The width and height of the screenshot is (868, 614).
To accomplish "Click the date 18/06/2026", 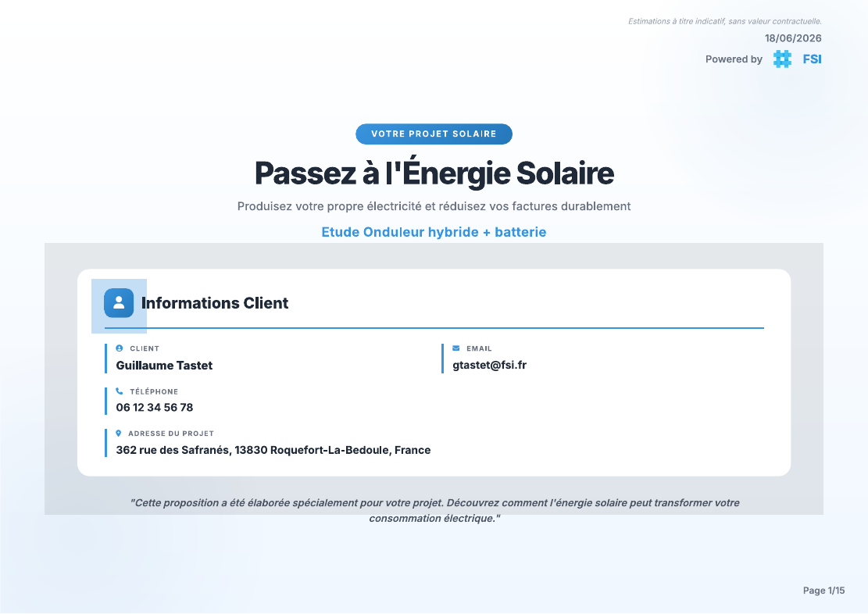I will 793,38.
